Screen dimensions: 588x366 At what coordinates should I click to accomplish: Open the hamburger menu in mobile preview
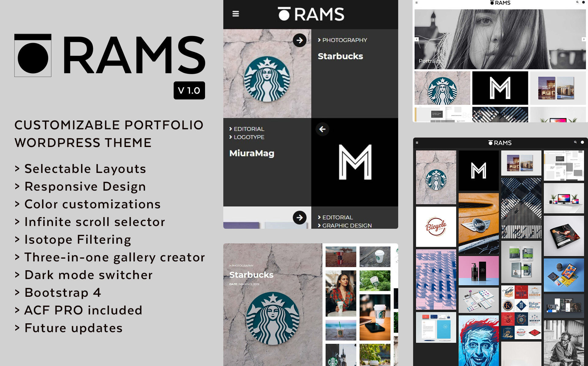(x=236, y=14)
